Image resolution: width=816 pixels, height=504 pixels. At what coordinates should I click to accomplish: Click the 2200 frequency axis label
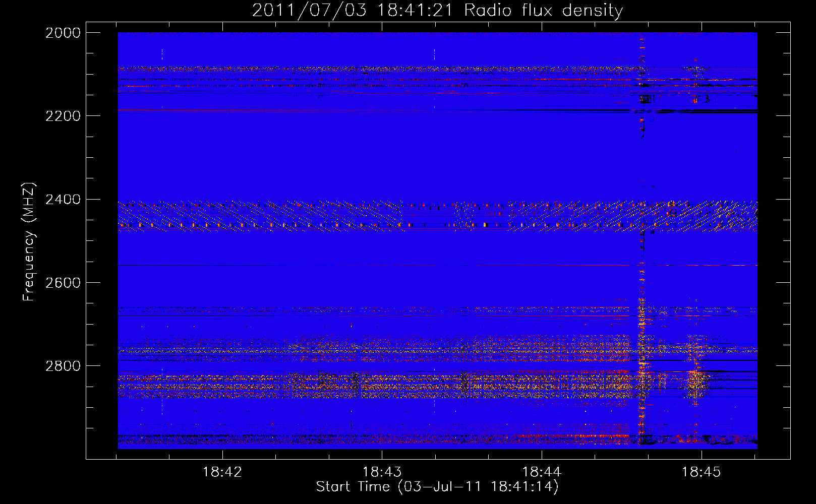pos(63,116)
